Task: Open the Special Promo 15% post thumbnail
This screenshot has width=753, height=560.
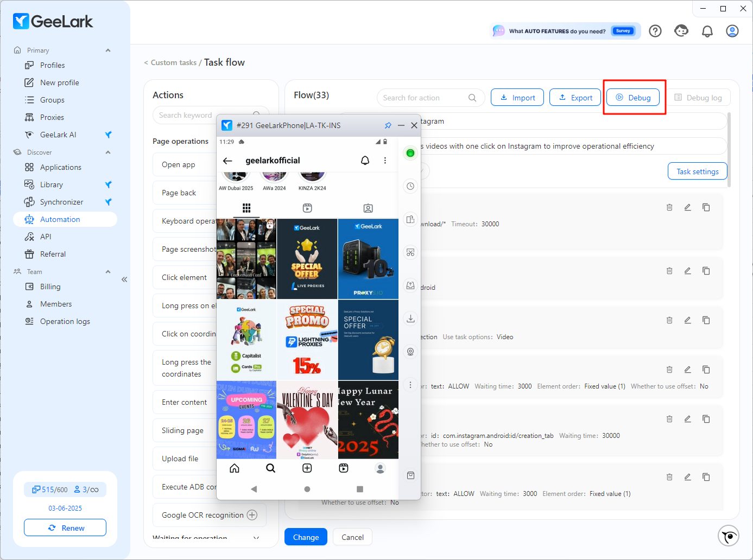Action: tap(307, 340)
